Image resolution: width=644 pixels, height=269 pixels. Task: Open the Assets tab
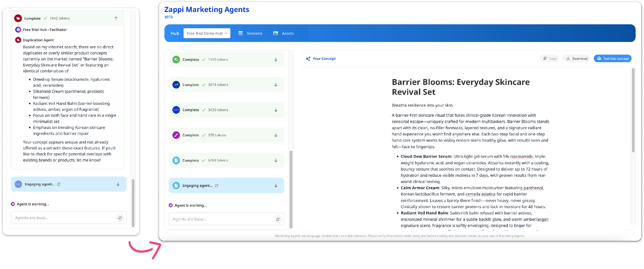tap(284, 33)
